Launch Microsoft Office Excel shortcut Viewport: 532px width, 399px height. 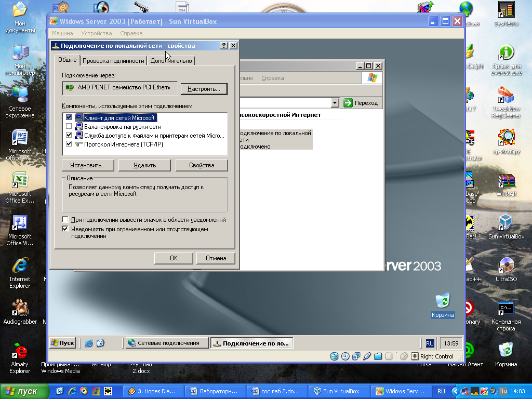point(20,188)
